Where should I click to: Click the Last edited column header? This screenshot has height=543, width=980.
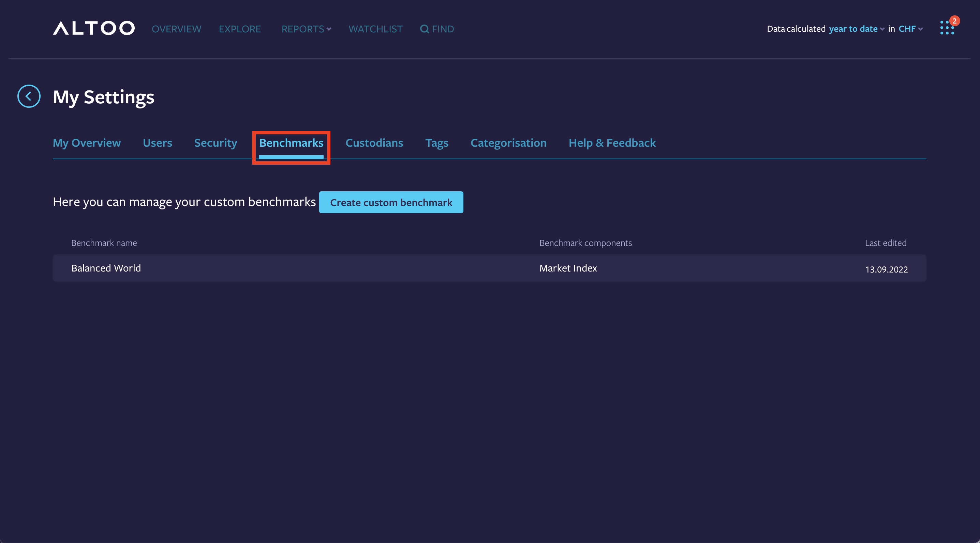(886, 243)
